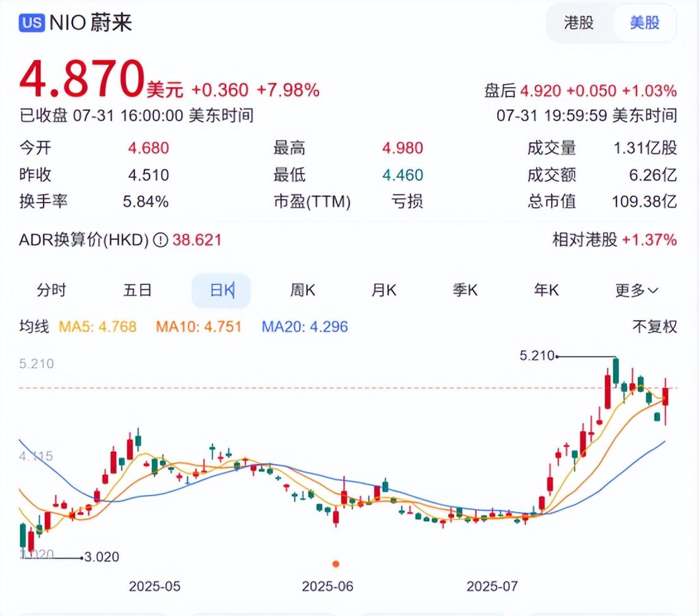Click the after-hours timestamp 07-31 19:59:59

coord(552,115)
